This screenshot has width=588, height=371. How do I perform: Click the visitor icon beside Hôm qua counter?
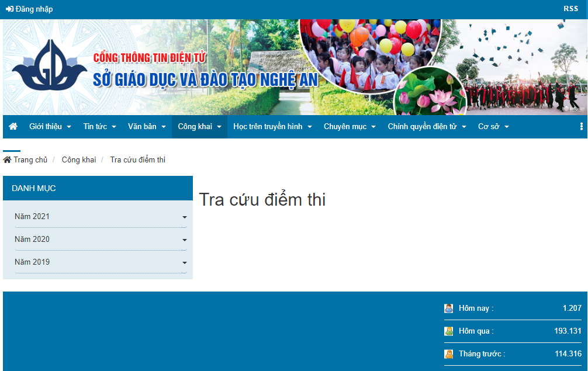pos(448,331)
